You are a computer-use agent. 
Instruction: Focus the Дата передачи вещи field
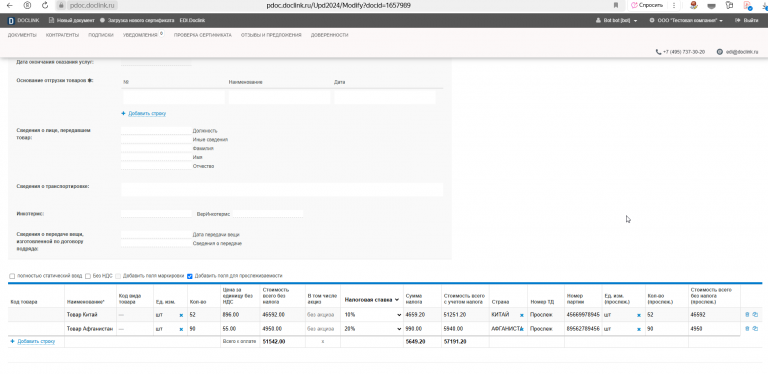[156, 234]
